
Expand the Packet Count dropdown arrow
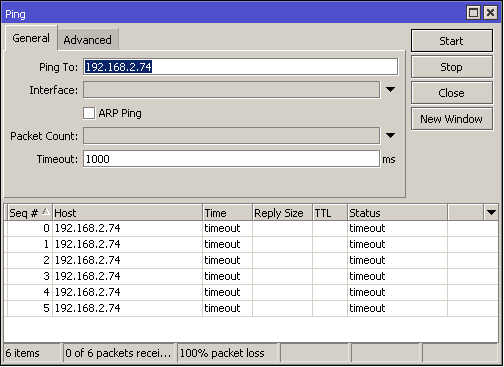pos(390,135)
